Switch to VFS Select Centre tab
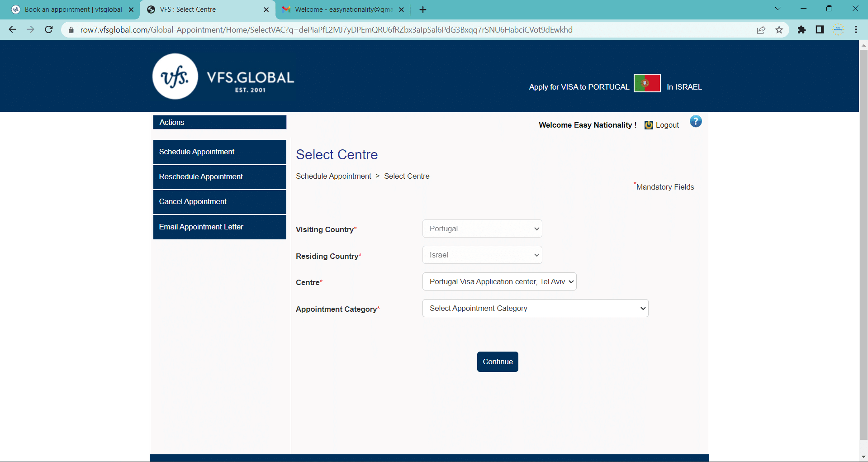The width and height of the screenshot is (868, 462). pos(207,10)
